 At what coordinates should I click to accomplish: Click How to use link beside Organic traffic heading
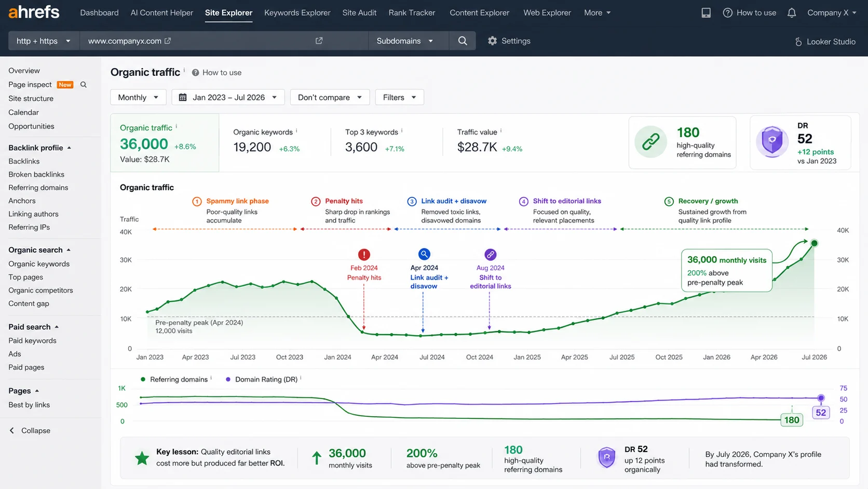coord(222,73)
